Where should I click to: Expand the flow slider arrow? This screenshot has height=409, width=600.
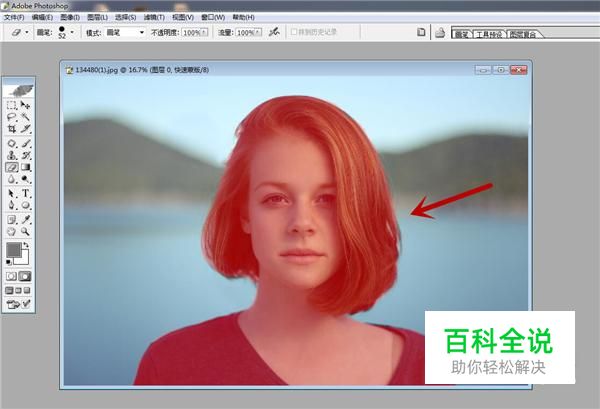258,33
